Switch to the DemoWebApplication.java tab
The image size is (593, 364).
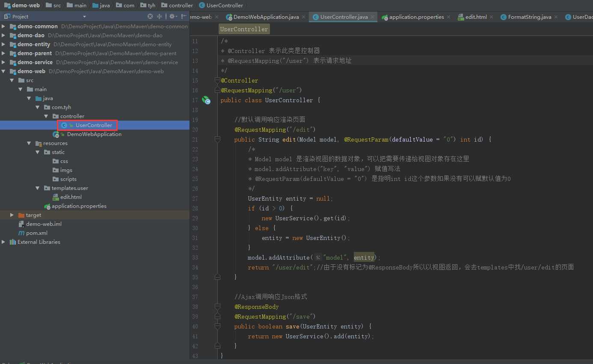pyautogui.click(x=266, y=17)
